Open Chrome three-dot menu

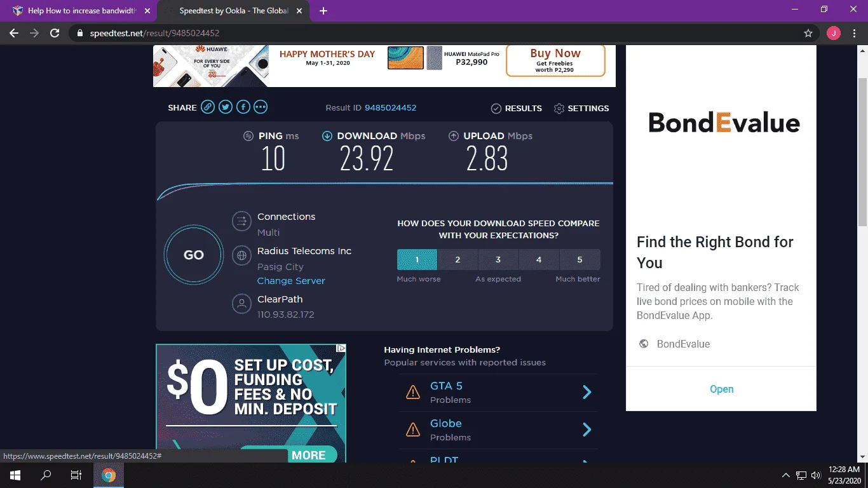(854, 33)
